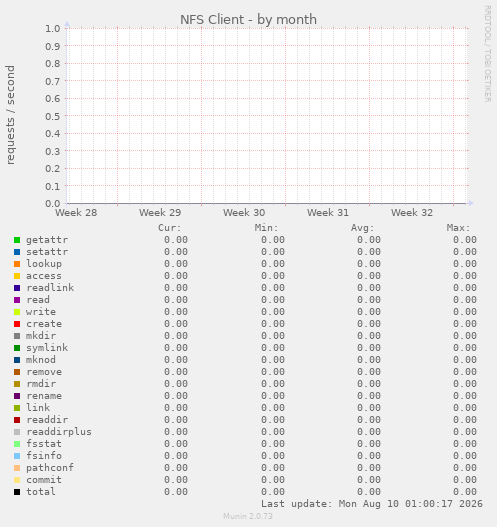Click the green getattr legend swatch
497x527 pixels.
[17, 240]
